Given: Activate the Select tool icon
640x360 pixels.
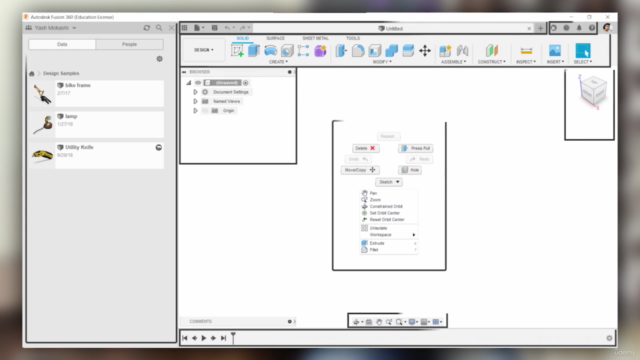Looking at the screenshot, I should coord(583,51).
